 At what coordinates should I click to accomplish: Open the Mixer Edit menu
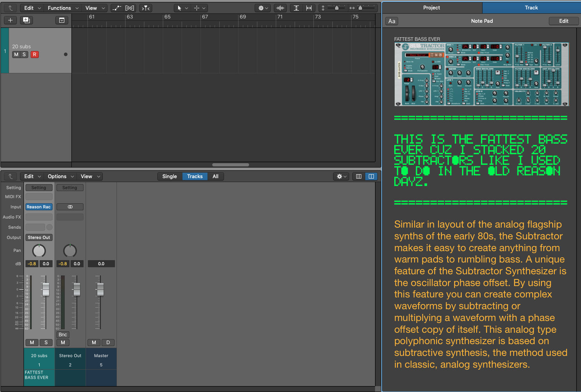pos(32,176)
